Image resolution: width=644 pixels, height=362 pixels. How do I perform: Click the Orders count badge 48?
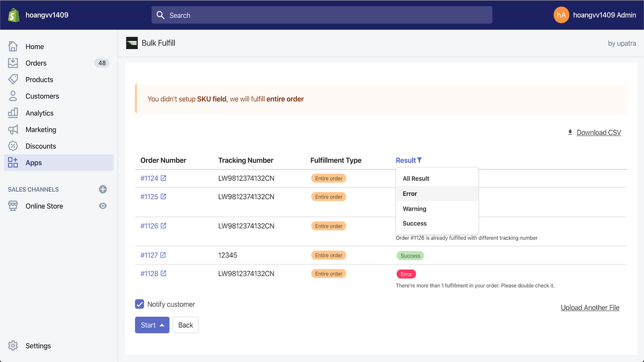[x=102, y=63]
